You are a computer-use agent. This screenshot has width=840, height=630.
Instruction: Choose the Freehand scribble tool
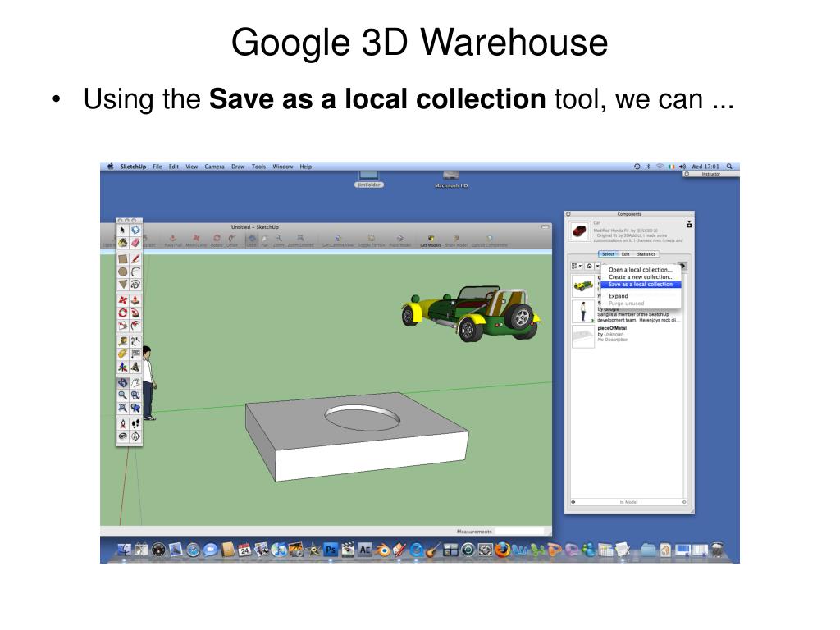[x=135, y=285]
